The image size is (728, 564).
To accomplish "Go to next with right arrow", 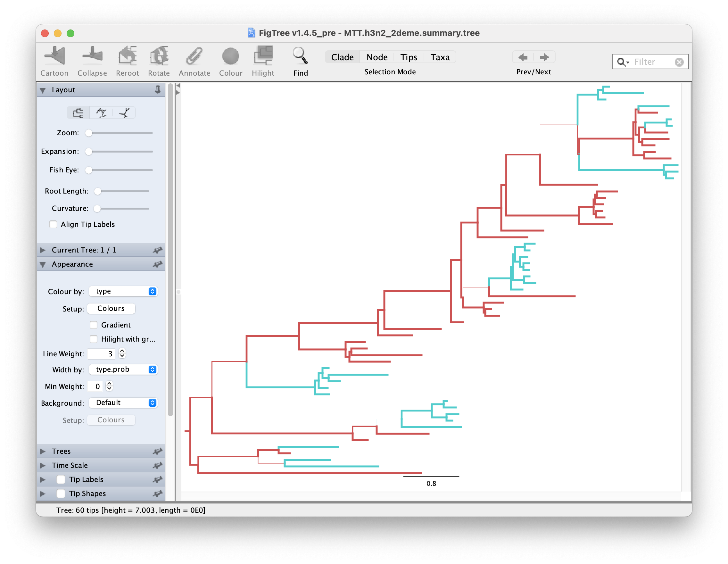I will click(544, 57).
